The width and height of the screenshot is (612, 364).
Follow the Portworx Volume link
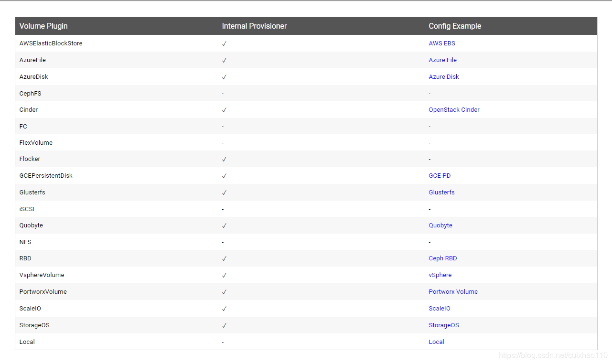pos(453,291)
